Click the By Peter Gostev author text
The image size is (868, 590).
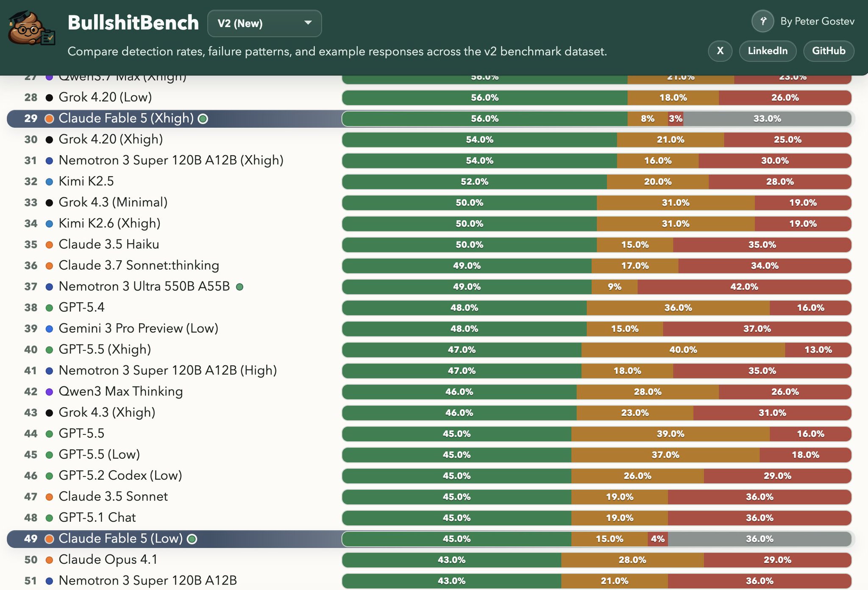pos(817,21)
